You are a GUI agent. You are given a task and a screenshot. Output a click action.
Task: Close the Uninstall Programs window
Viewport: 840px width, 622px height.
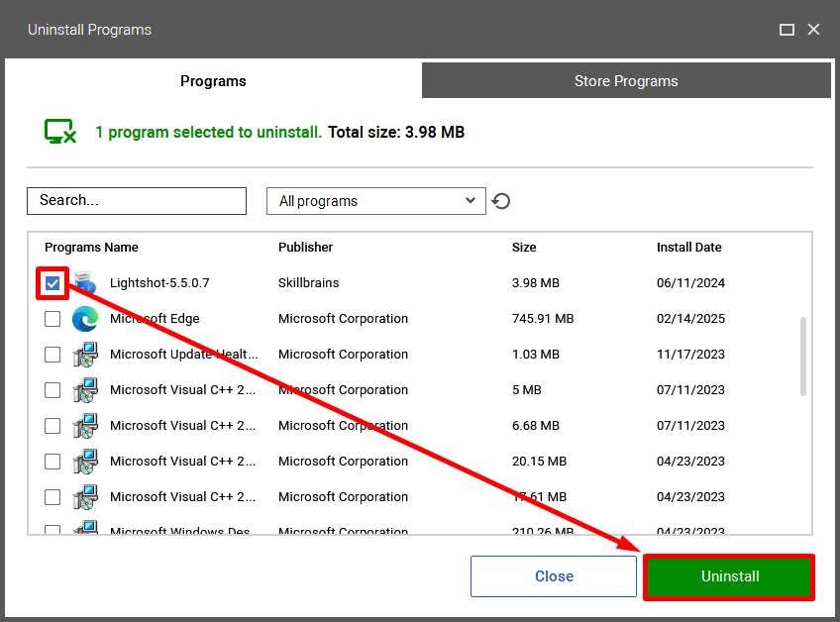[814, 30]
